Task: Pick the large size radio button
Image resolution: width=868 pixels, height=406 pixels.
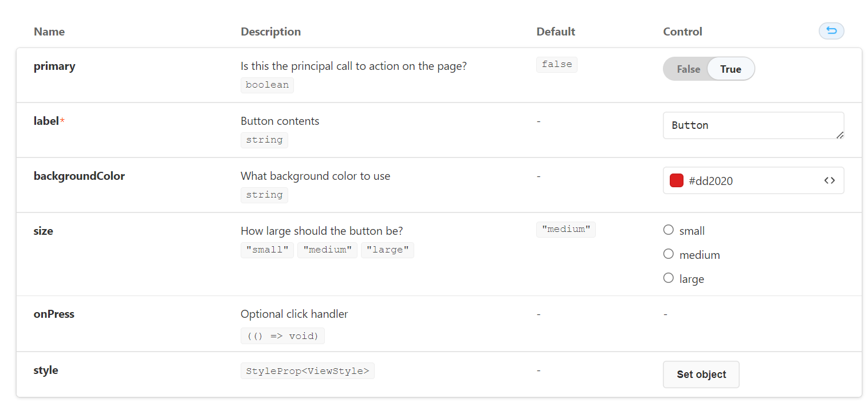Action: [x=669, y=278]
